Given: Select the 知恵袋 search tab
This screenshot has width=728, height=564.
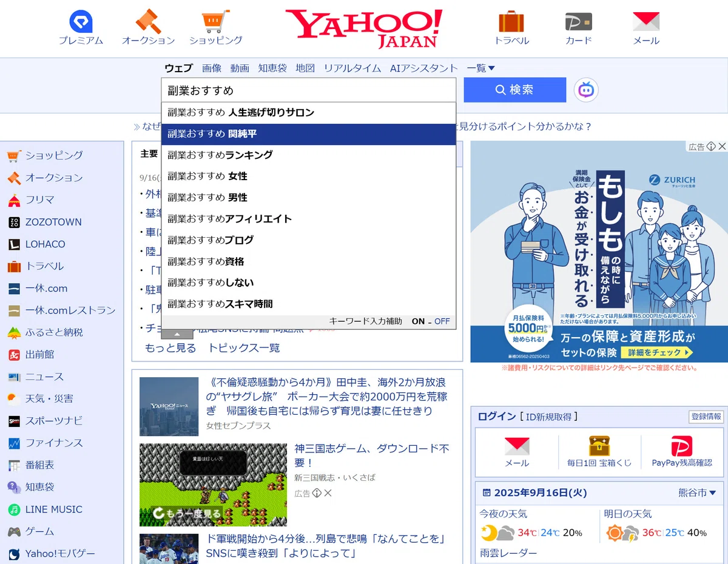Looking at the screenshot, I should coord(272,68).
